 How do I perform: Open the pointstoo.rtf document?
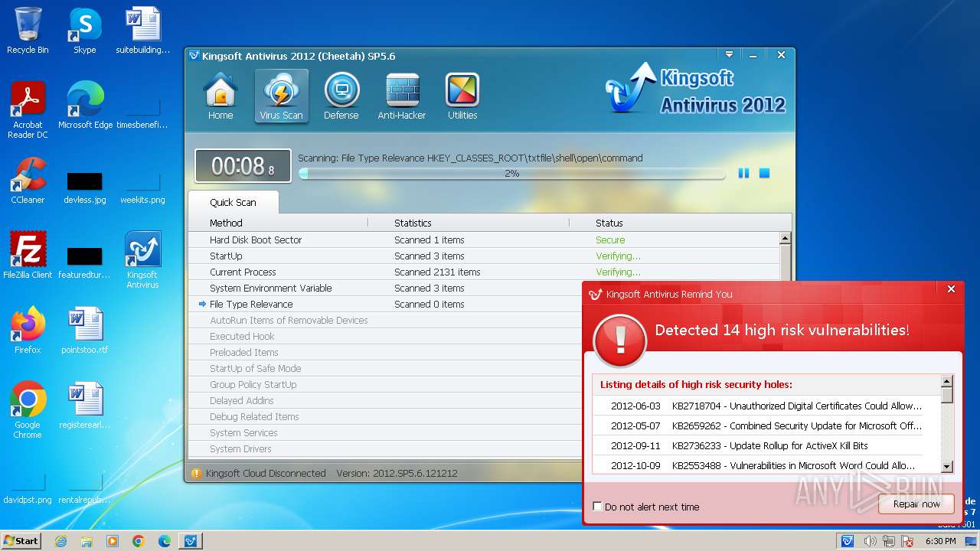point(85,330)
